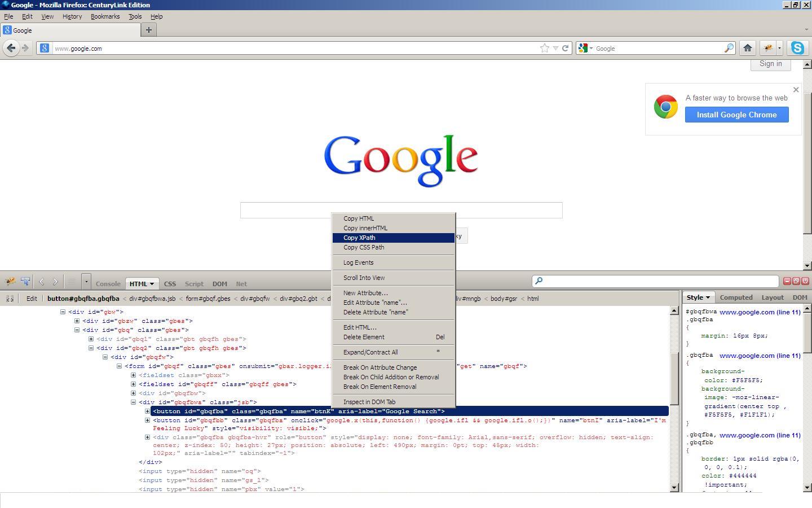Go forward with Firebug panel right arrow
The image size is (812, 508).
pos(55,281)
